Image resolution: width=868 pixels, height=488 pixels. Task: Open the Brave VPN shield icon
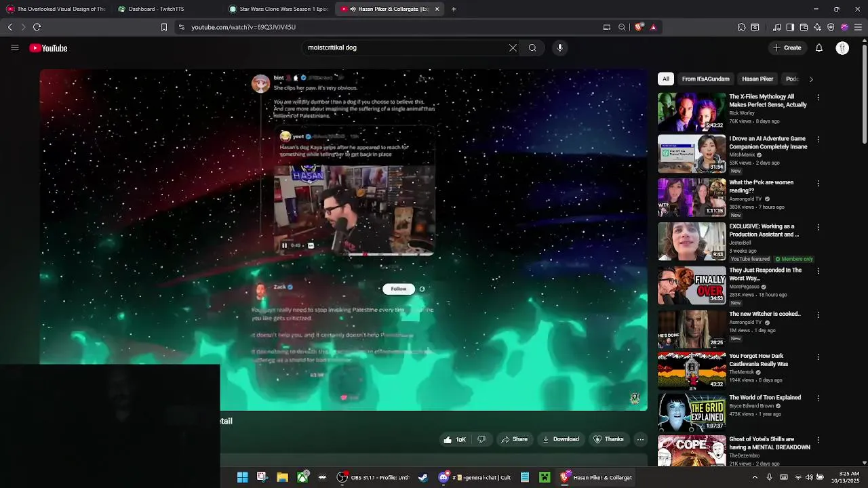point(831,27)
